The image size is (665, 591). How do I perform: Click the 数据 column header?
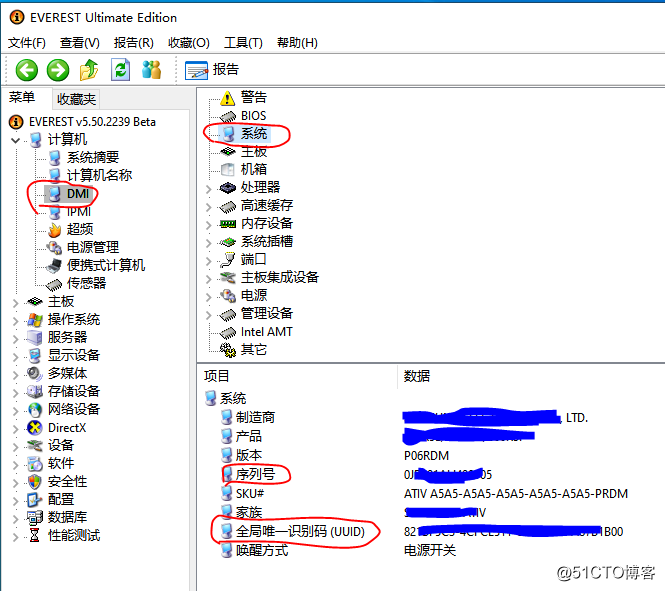point(416,376)
